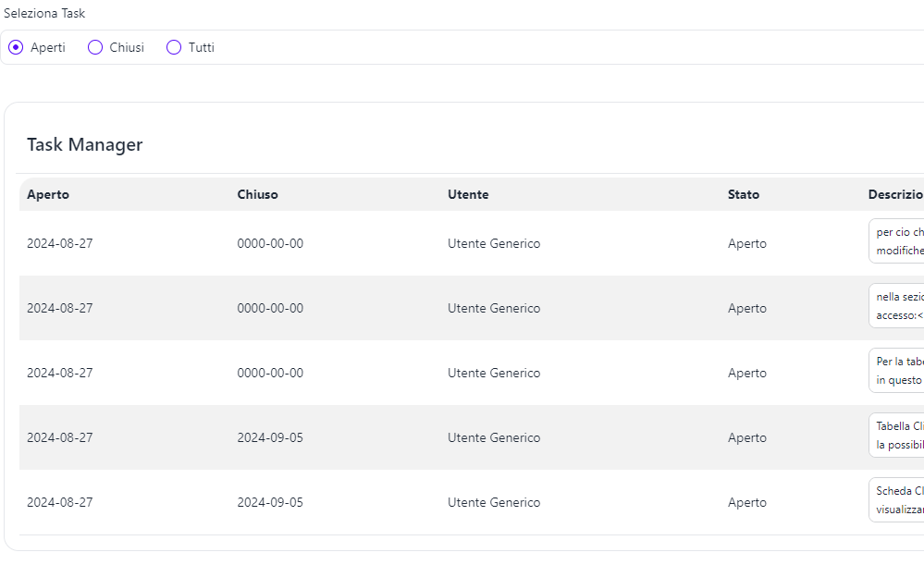Image resolution: width=924 pixels, height=565 pixels.
Task: Click description box starting "nella sezi"
Action: (897, 306)
